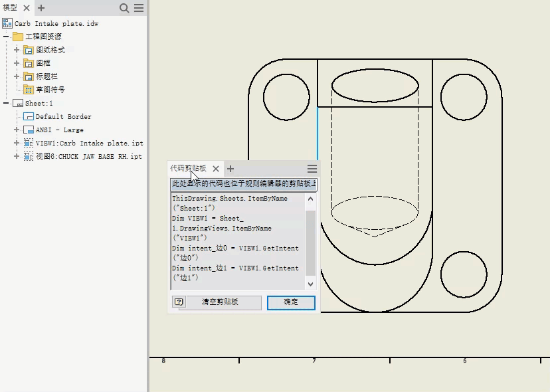Click the Sheet:1 sheet icon
Screen dimensions: 550x392
[x=18, y=103]
